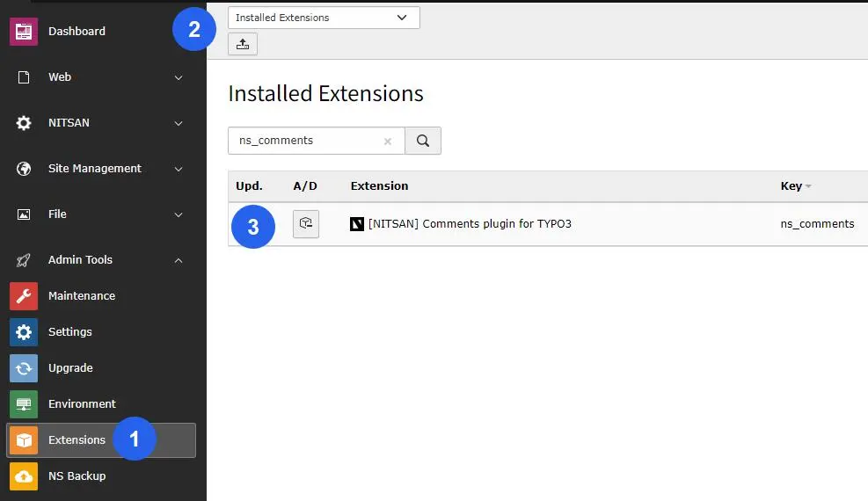Screen dimensions: 868x501
Task: Click the NITSAN menu label
Action: 69,123
